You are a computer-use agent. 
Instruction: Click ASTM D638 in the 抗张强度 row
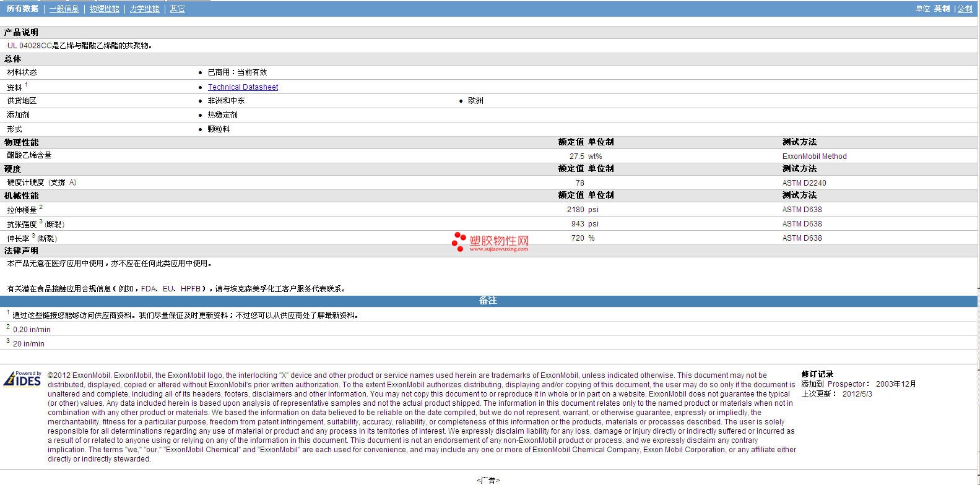802,224
